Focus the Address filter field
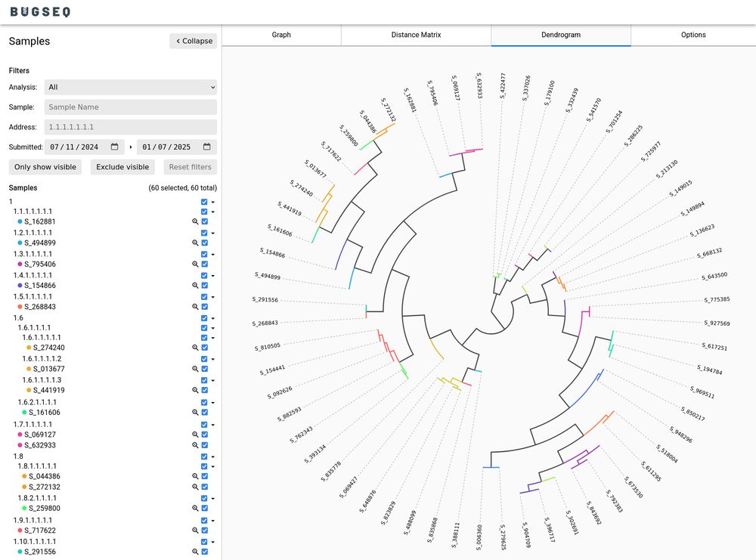Viewport: 756px width, 560px height. tap(131, 127)
